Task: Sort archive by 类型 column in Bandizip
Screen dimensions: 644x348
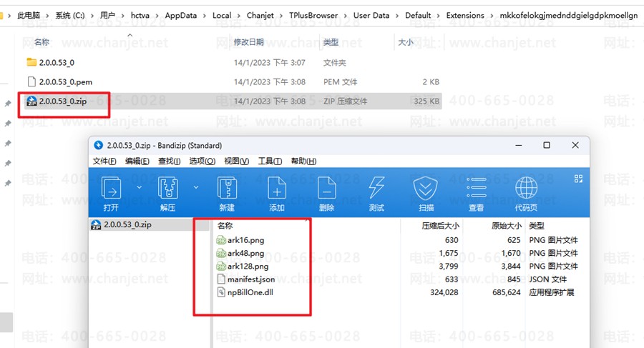Action: (537, 225)
